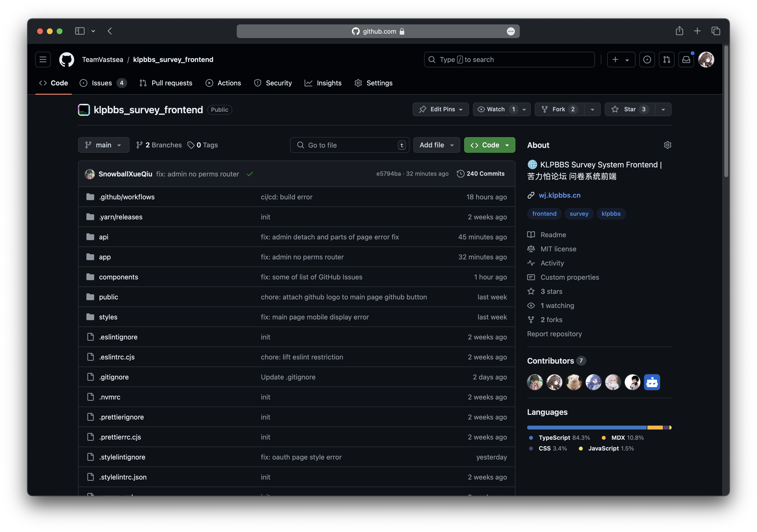Click the About settings gear icon
Screen dimensions: 757x532
(x=667, y=145)
